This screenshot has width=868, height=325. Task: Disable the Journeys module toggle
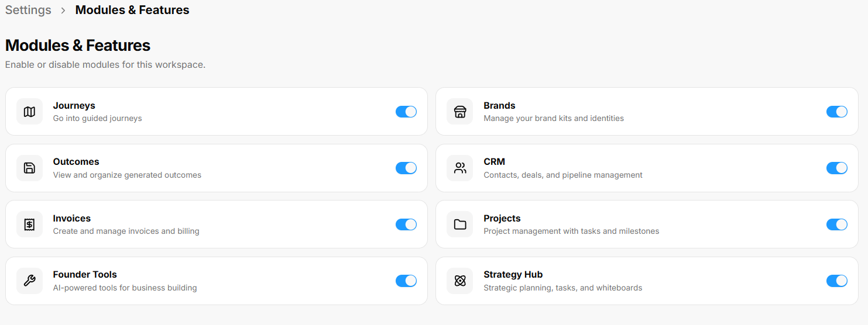[x=406, y=112]
